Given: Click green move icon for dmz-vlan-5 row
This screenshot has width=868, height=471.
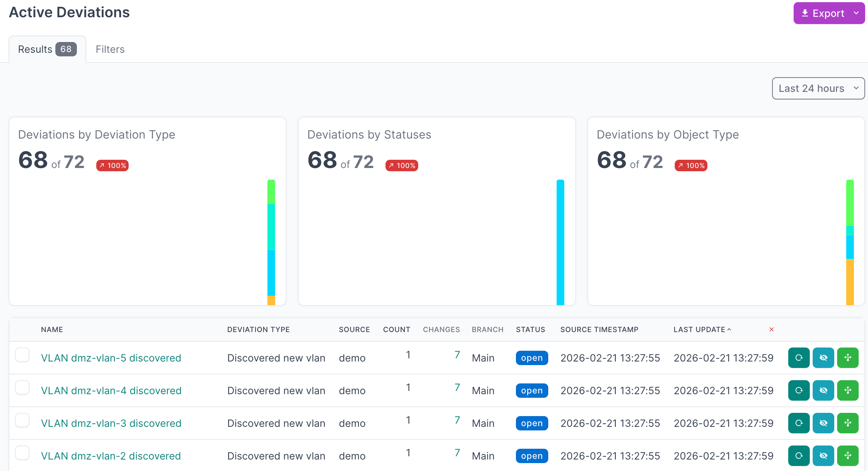Looking at the screenshot, I should click(848, 358).
